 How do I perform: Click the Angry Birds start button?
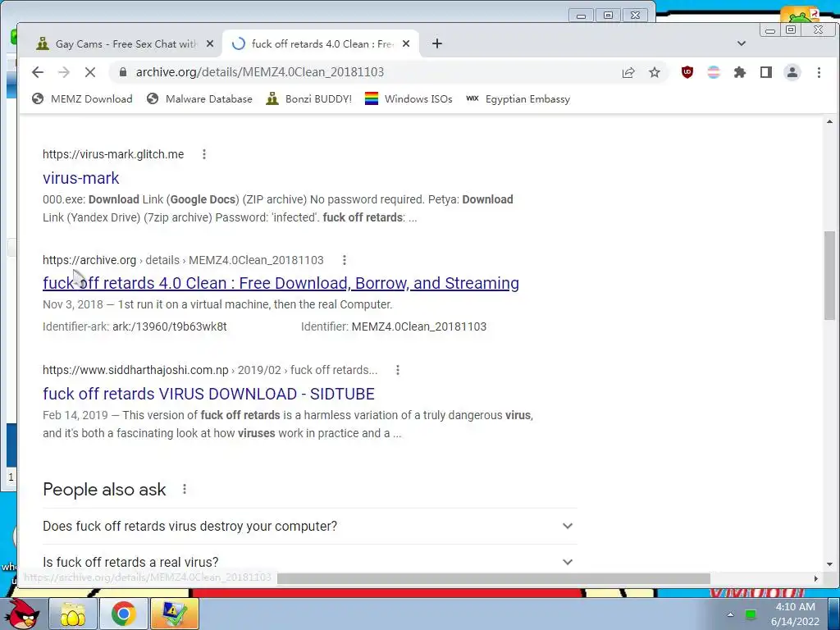point(21,614)
